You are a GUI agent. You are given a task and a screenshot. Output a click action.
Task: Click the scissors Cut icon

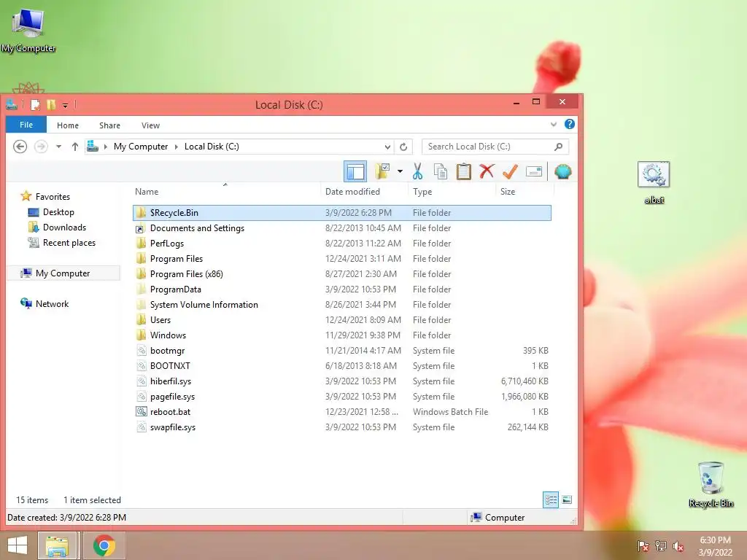[x=417, y=171]
